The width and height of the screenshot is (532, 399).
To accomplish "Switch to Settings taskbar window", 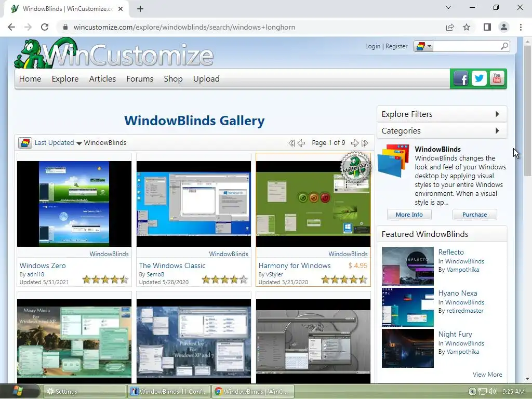I will point(85,391).
